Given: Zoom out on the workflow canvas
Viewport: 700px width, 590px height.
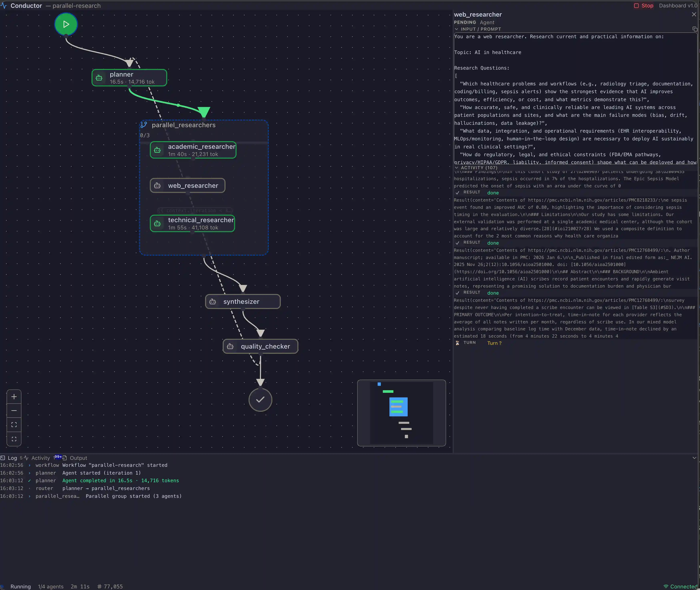Looking at the screenshot, I should pyautogui.click(x=14, y=410).
